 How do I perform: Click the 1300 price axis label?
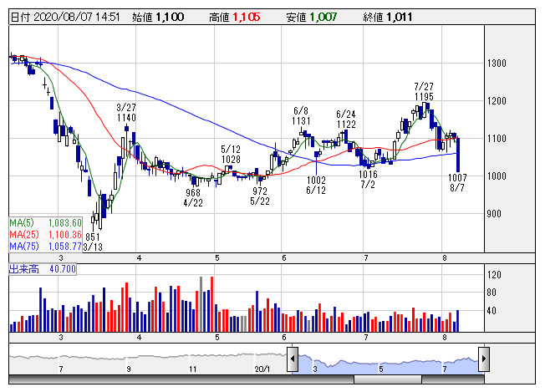[x=497, y=64]
